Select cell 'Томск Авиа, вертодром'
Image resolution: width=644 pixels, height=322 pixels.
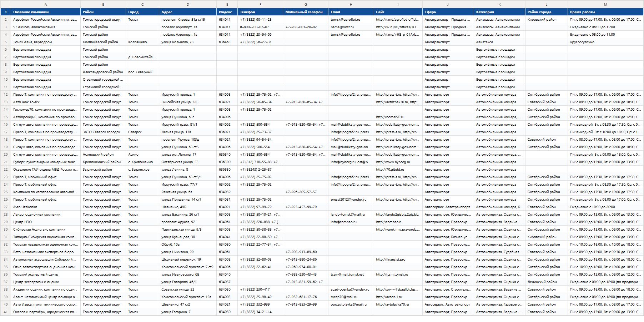coord(46,42)
